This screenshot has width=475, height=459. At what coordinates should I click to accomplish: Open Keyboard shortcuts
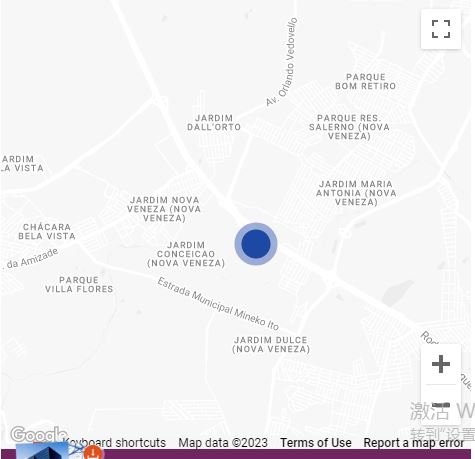pyautogui.click(x=114, y=443)
